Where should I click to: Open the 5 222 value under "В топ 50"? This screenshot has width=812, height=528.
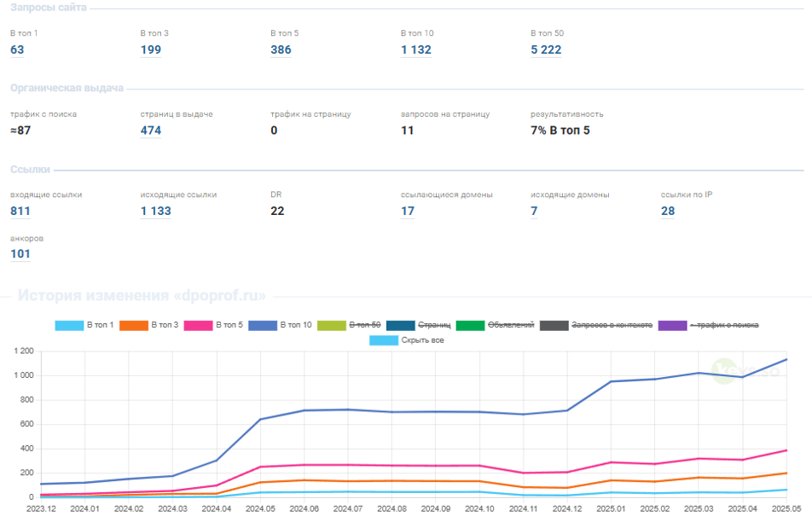[546, 49]
